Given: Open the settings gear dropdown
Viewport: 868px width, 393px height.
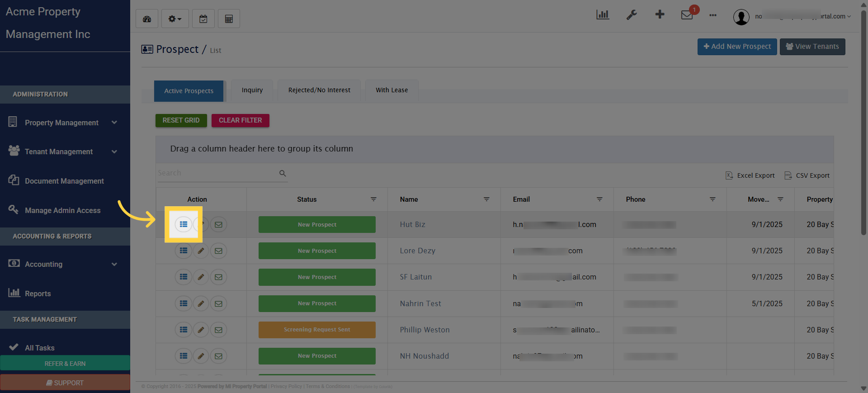Looking at the screenshot, I should pos(175,19).
